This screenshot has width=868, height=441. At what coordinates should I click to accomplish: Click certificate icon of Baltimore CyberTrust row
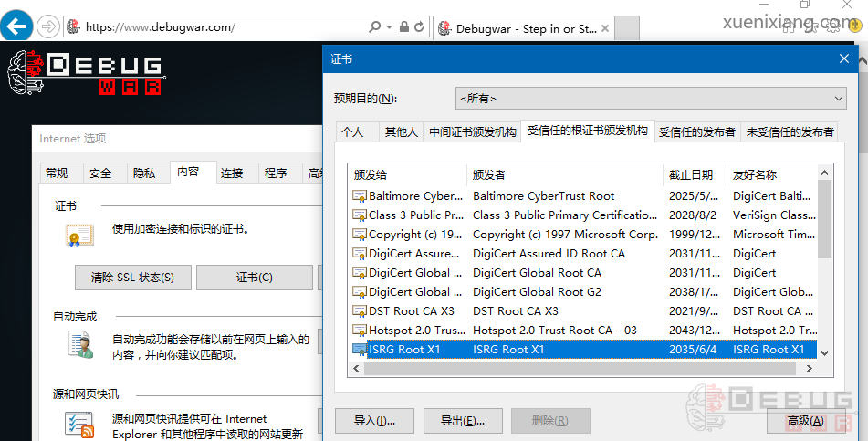click(360, 196)
